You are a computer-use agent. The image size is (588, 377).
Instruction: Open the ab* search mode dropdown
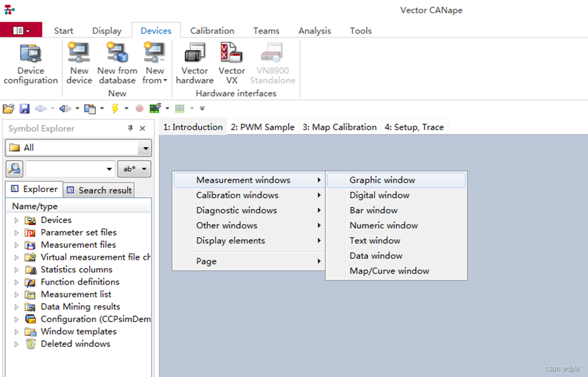click(x=134, y=169)
